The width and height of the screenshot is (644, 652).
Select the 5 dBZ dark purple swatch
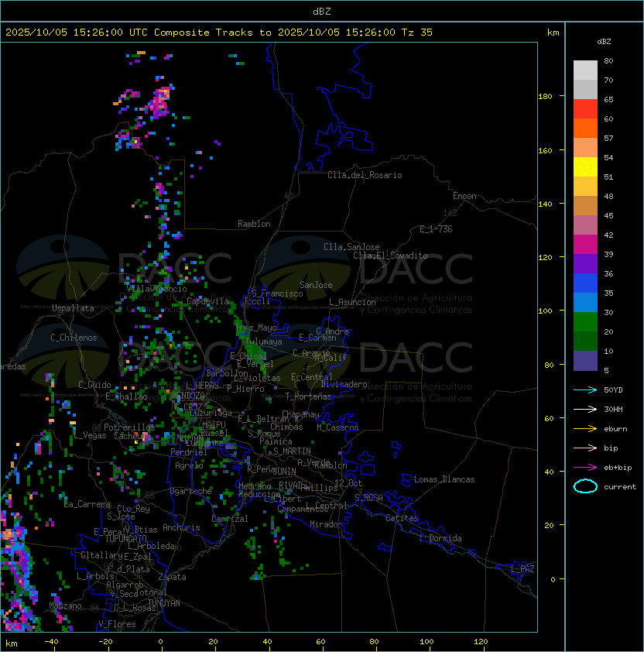(585, 361)
